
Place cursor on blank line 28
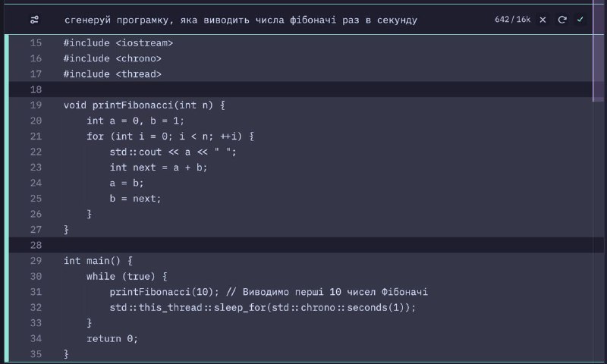tap(306, 245)
